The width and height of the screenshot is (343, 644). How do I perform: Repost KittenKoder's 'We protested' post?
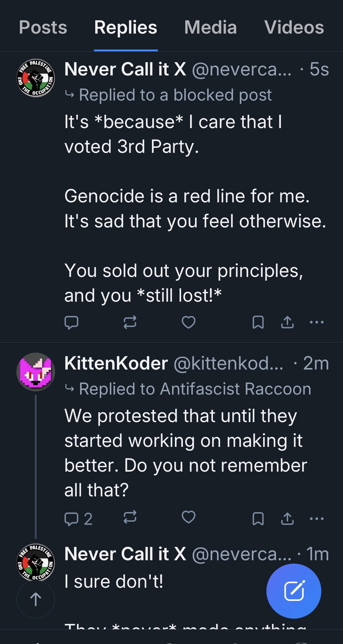coord(130,517)
